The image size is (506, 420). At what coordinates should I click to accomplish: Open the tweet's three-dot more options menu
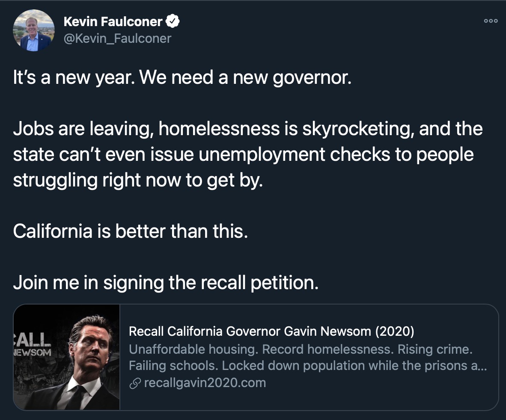pos(491,21)
